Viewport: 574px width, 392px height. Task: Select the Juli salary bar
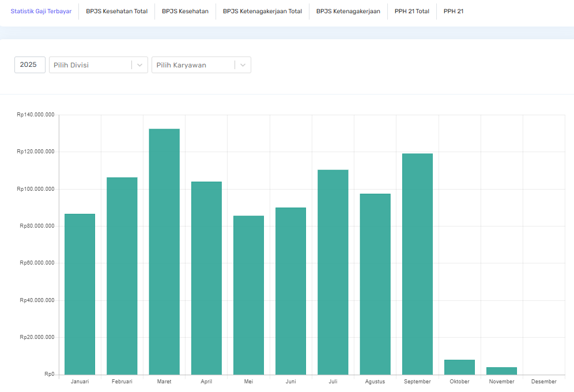click(x=333, y=272)
